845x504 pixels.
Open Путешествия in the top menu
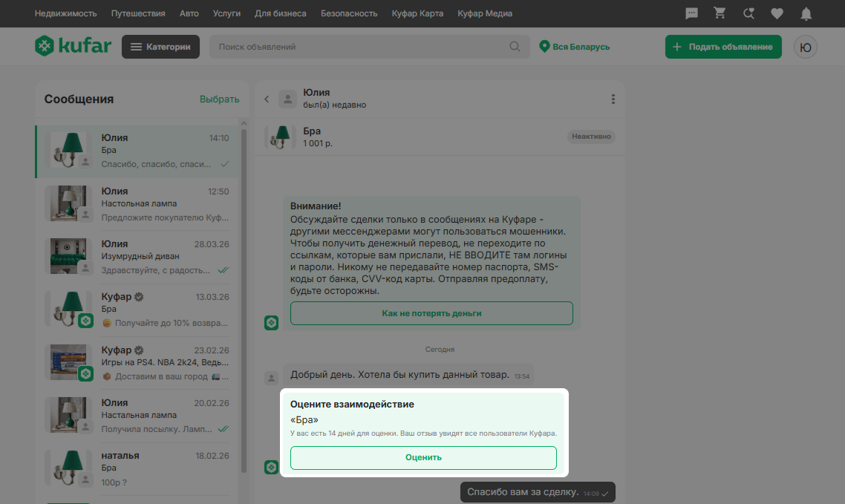pos(140,13)
